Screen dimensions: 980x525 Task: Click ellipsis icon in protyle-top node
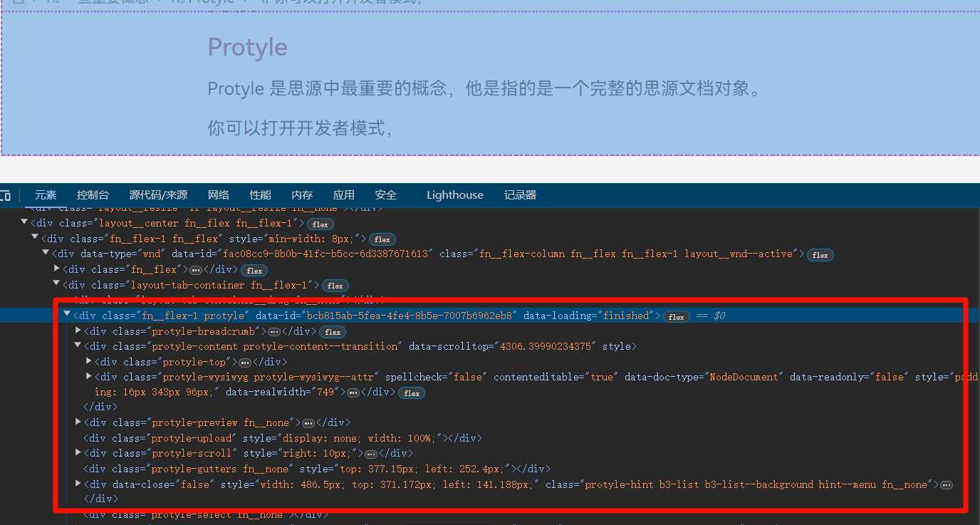244,363
